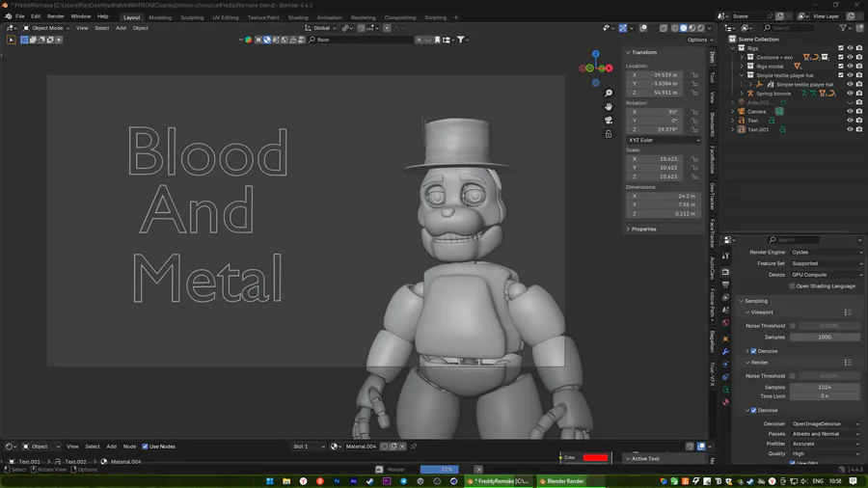Open the Slot 1 material slot selector

[x=309, y=447]
